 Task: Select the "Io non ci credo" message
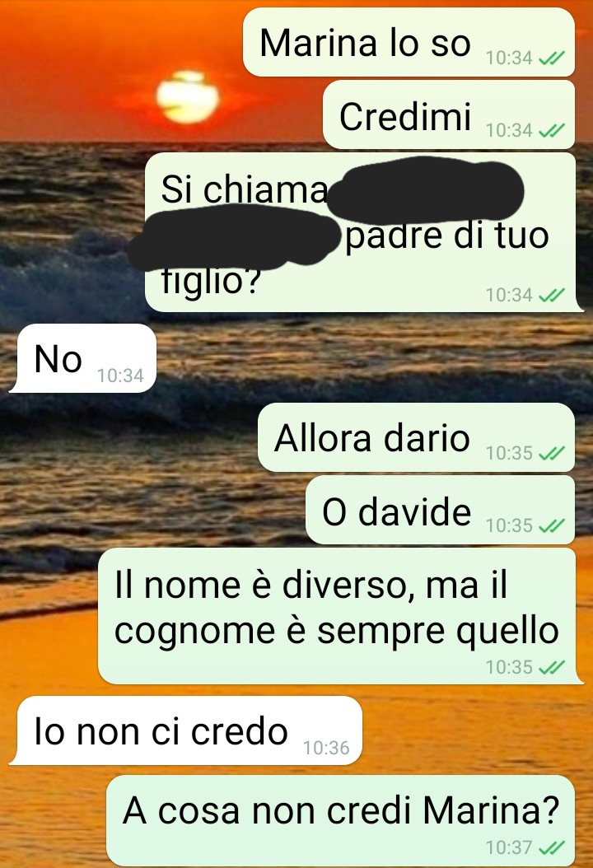[186, 730]
